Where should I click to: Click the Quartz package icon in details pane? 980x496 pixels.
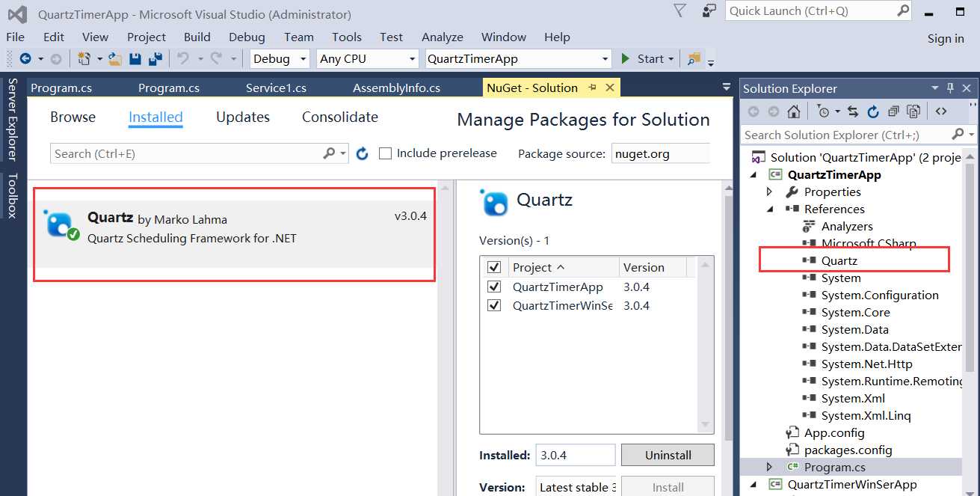pyautogui.click(x=494, y=202)
